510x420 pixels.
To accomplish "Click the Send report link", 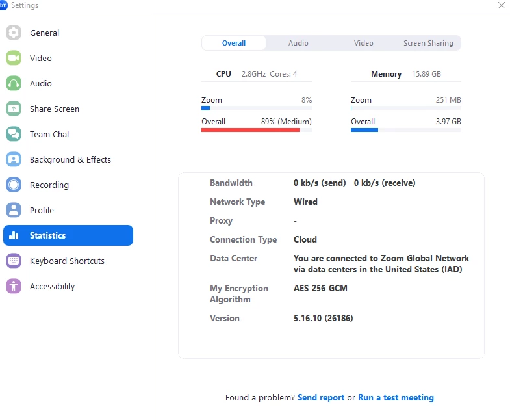I will pos(321,397).
